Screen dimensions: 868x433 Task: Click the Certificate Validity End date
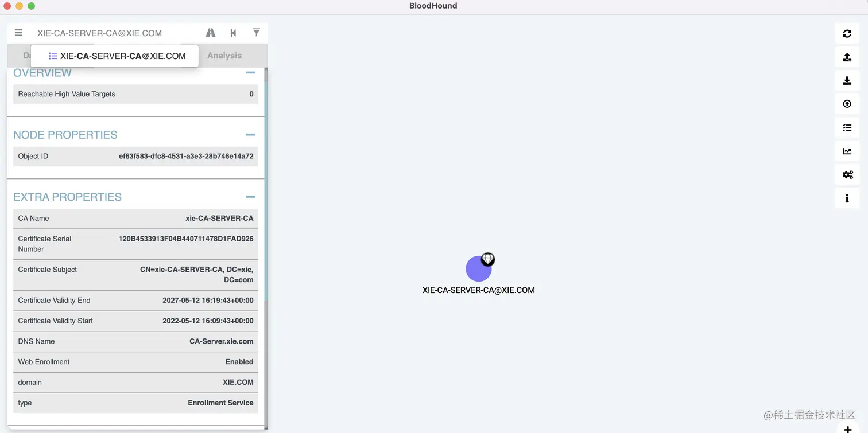coord(208,300)
